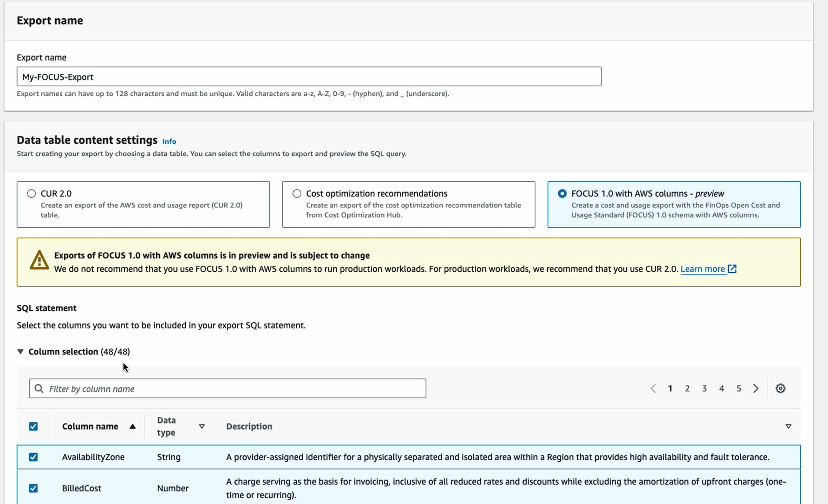Click external link icon beside Learn more

(732, 269)
